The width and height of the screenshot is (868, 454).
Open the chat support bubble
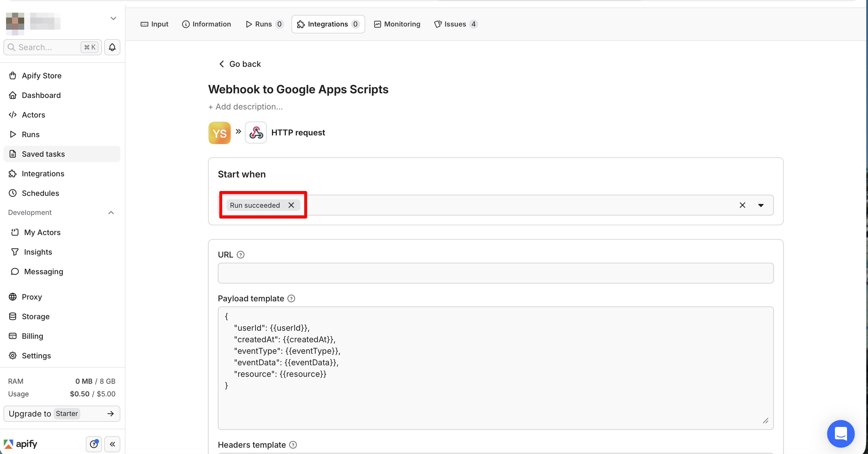pyautogui.click(x=840, y=434)
